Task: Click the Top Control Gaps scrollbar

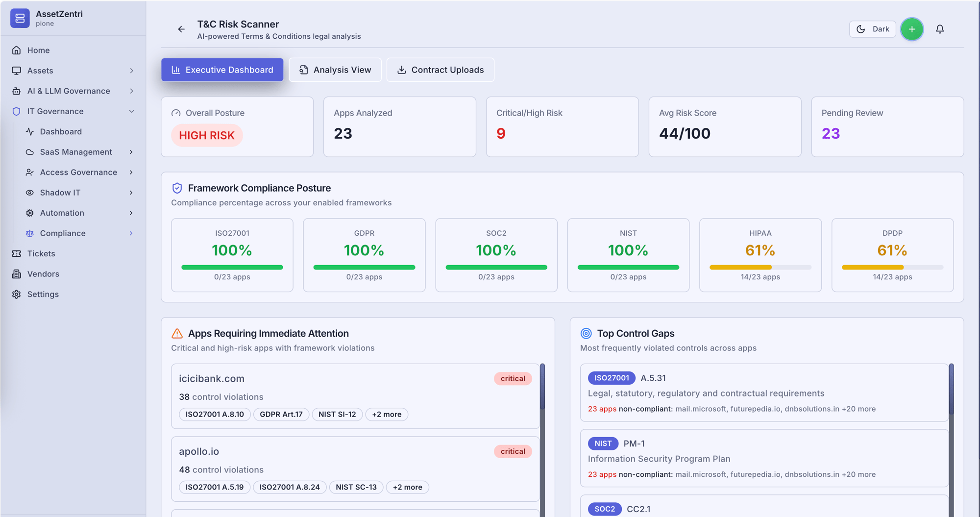Action: pos(951,390)
